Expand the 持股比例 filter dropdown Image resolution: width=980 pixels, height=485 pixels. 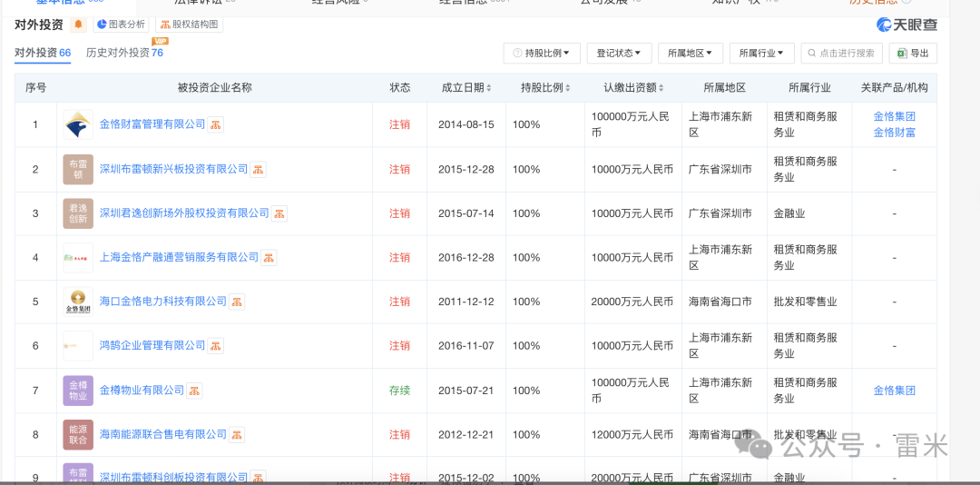[x=542, y=54]
